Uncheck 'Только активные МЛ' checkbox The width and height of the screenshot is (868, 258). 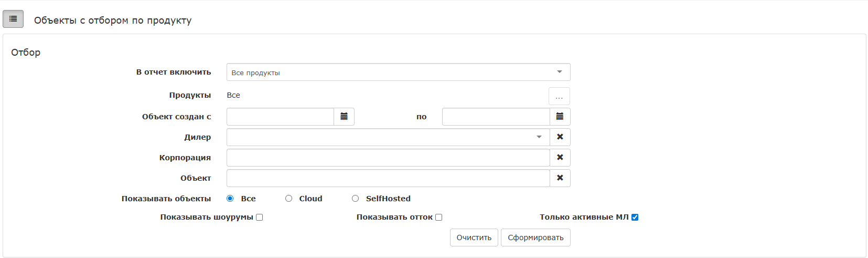635,218
